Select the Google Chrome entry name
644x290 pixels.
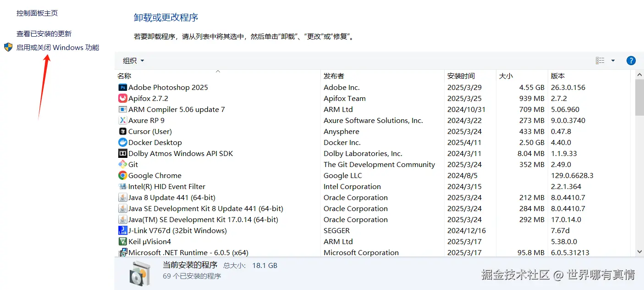pyautogui.click(x=155, y=176)
